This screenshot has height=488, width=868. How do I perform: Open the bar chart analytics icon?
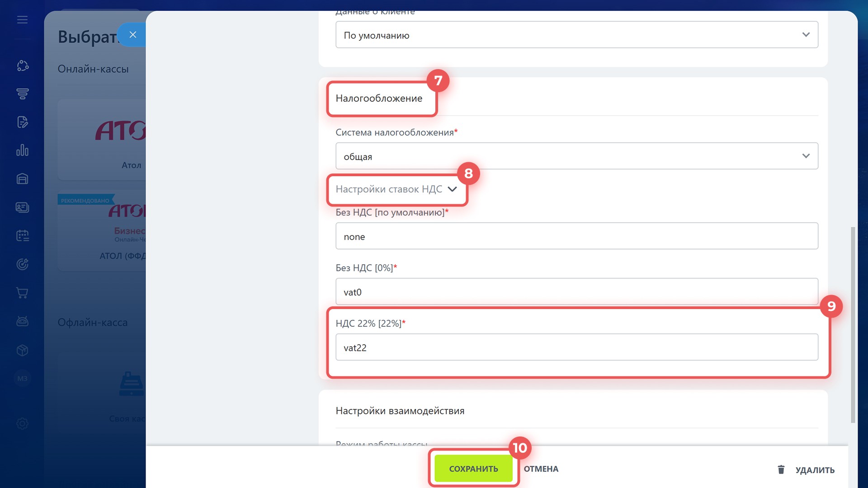[22, 150]
